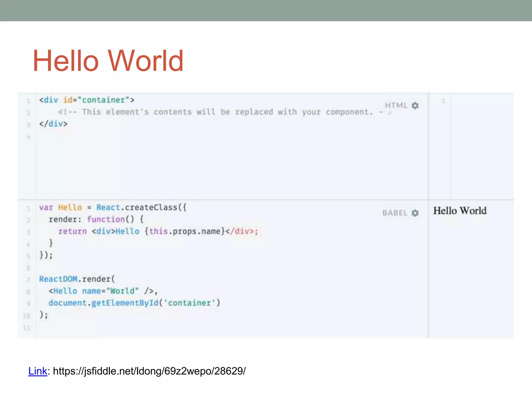Click inside the empty CSS editor area

pyautogui.click(x=482, y=146)
